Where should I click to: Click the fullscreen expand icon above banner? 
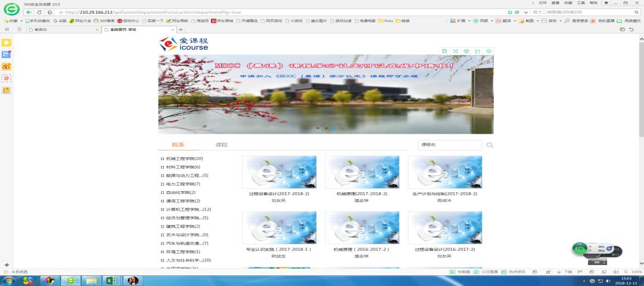456,51
